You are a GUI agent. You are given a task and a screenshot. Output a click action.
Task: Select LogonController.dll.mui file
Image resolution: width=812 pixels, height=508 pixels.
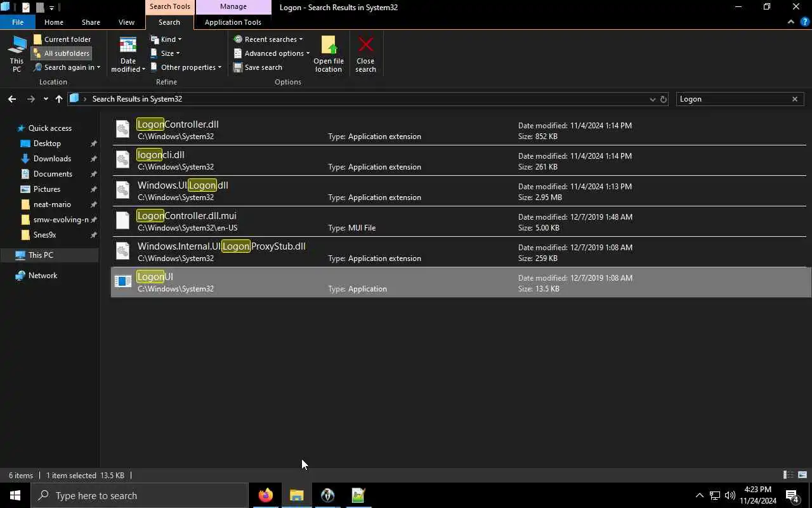(x=461, y=221)
